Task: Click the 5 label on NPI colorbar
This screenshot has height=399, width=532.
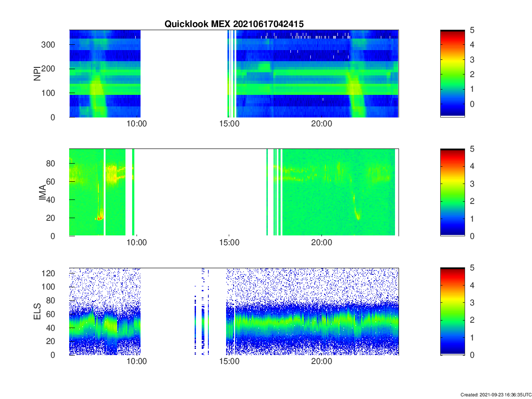Action: [x=473, y=30]
